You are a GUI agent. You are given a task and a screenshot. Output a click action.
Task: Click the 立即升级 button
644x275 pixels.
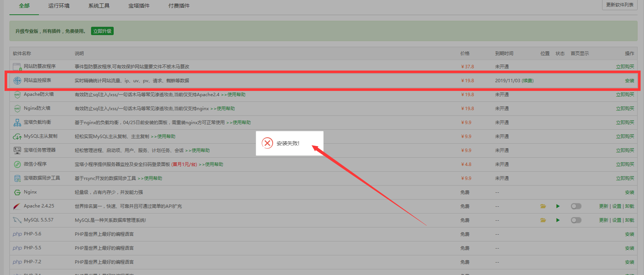click(102, 31)
